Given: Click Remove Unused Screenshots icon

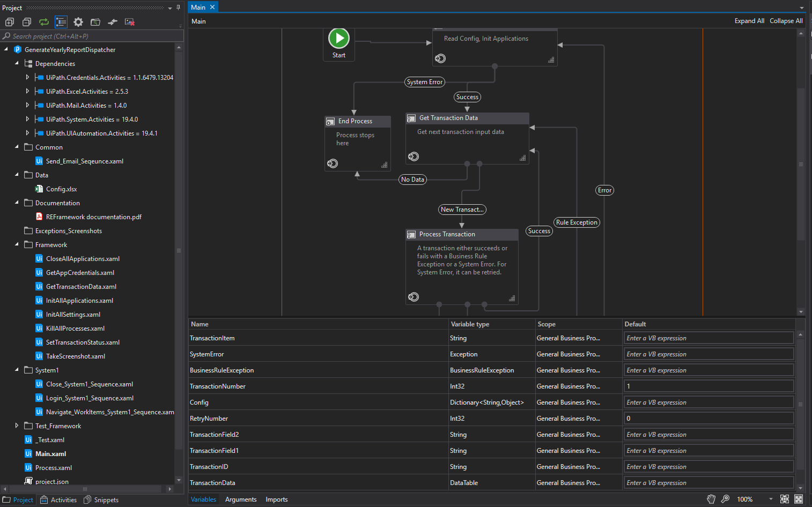Looking at the screenshot, I should click(130, 22).
